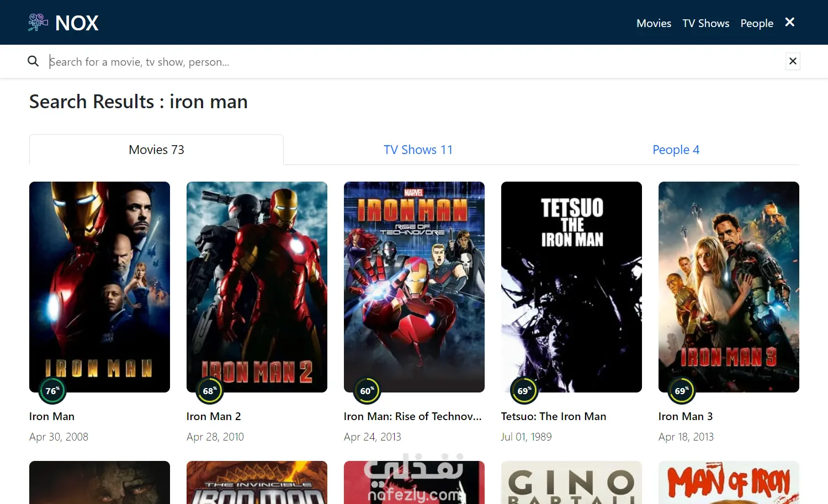828x504 pixels.
Task: Click the 'Apr 30, 2008' release date
Action: (x=59, y=437)
